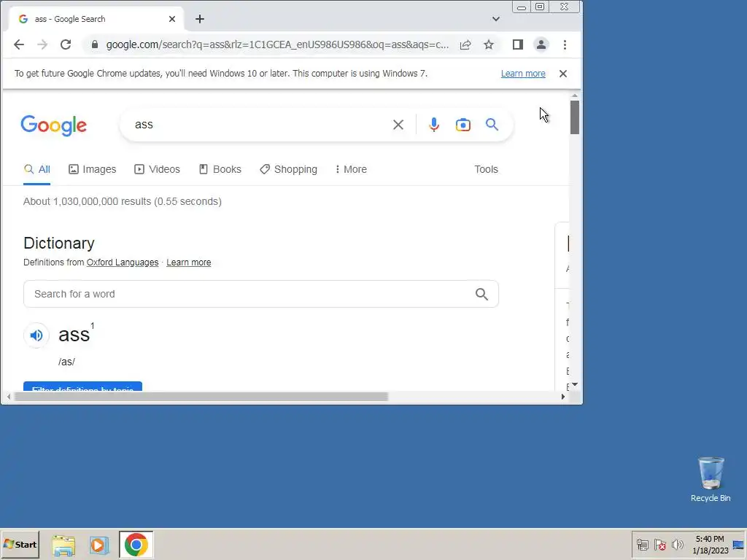This screenshot has width=747, height=560.
Task: Click the padlock site info icon
Action: (x=95, y=44)
